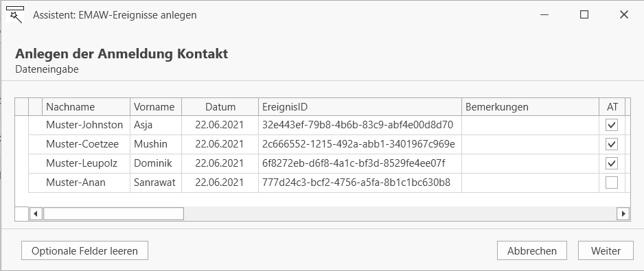Maximize the assistant window
The width and height of the screenshot is (644, 271).
pos(584,15)
